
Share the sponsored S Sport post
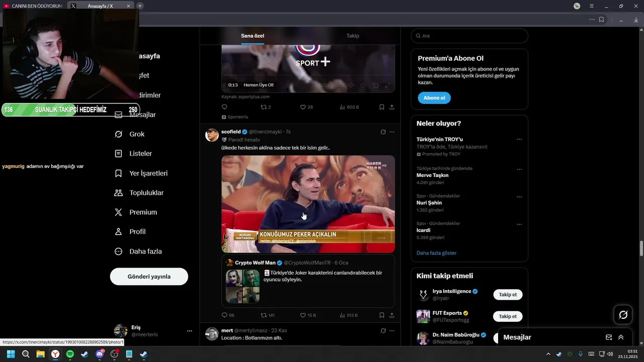click(x=392, y=107)
